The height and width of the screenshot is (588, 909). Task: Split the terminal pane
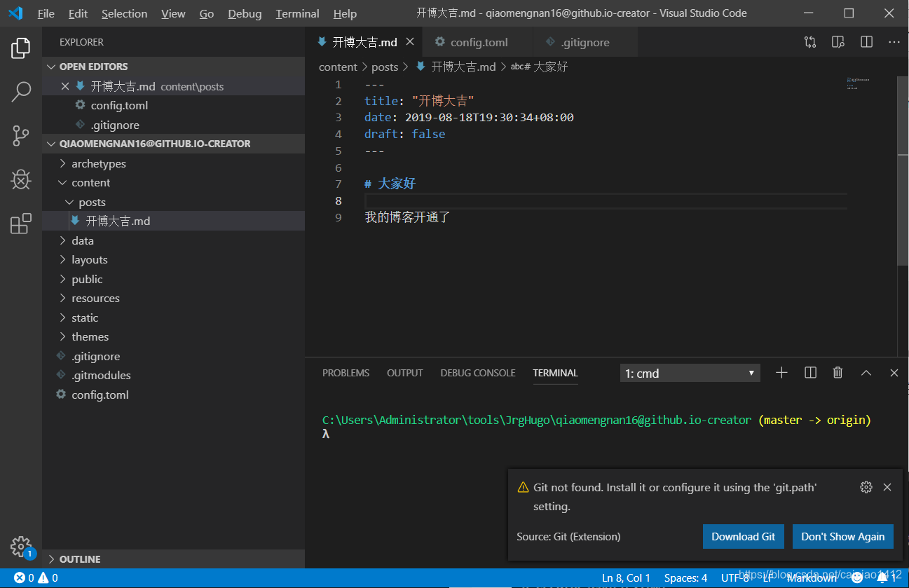(x=810, y=373)
